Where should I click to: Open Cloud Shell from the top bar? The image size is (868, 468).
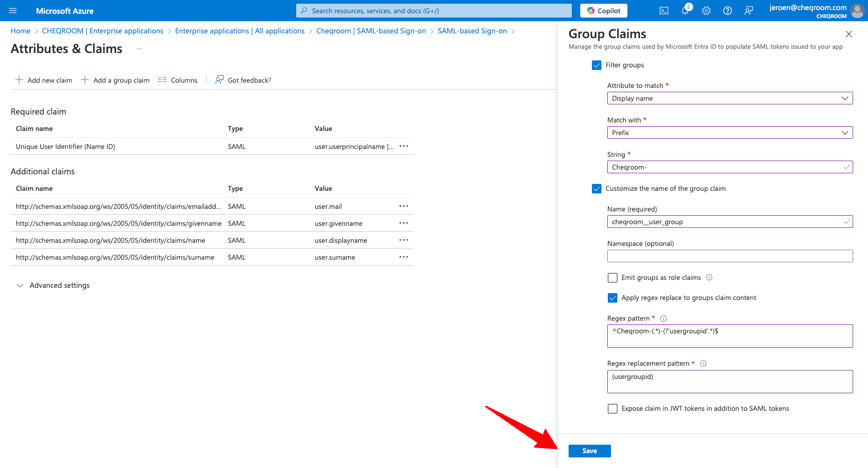click(663, 11)
